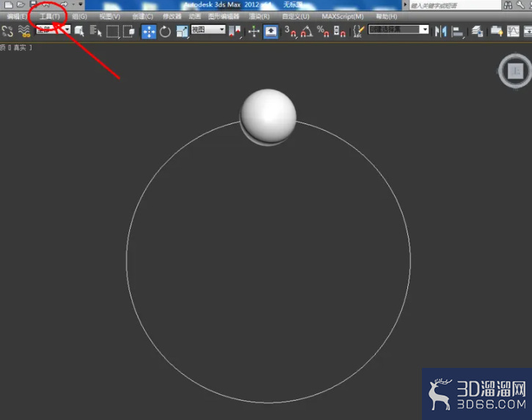Open the Layer Manager icon
Image resolution: width=532 pixels, height=420 pixels.
478,32
